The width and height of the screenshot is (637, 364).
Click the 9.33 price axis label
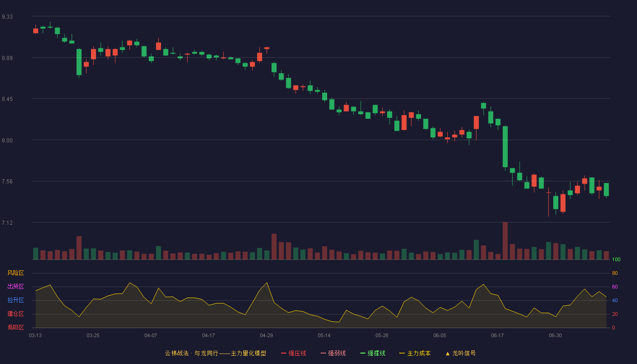pos(7,17)
